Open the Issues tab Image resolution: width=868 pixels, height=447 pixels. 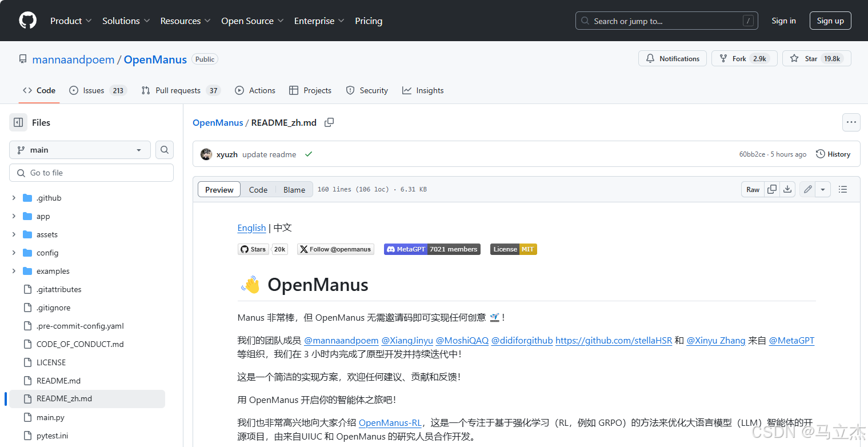(x=98, y=90)
